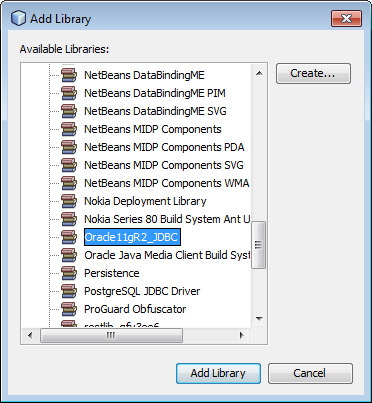Confirm with the Add Library button
Viewport: 372px width, 403px height.
point(218,373)
